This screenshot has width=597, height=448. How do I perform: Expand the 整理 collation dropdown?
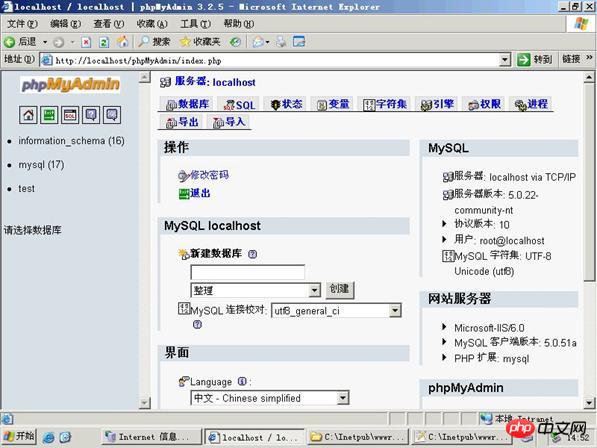click(x=314, y=290)
